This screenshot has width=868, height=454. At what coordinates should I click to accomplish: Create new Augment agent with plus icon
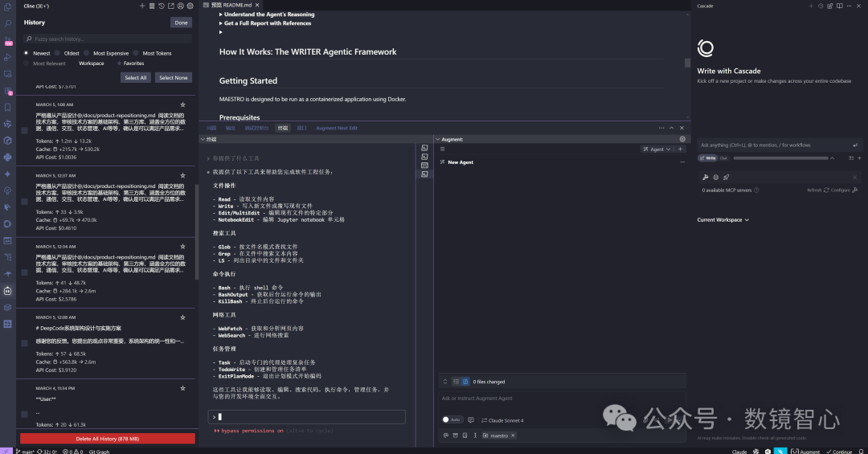681,149
